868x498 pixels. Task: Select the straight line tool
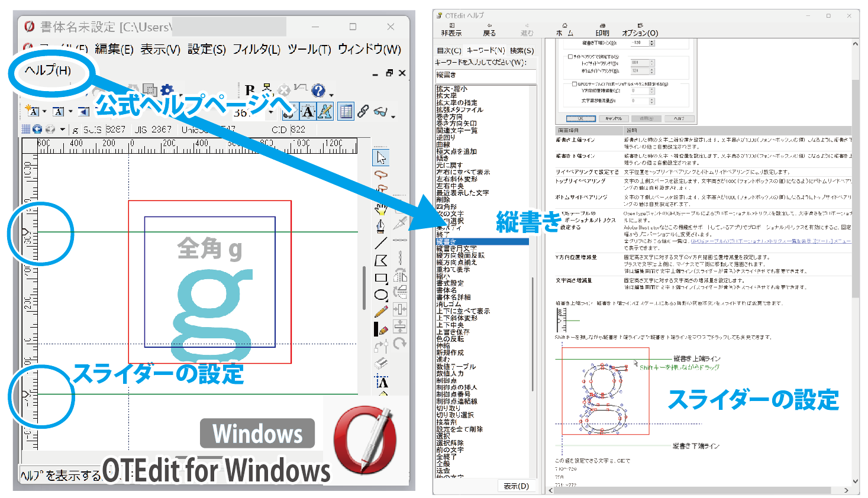pyautogui.click(x=380, y=242)
